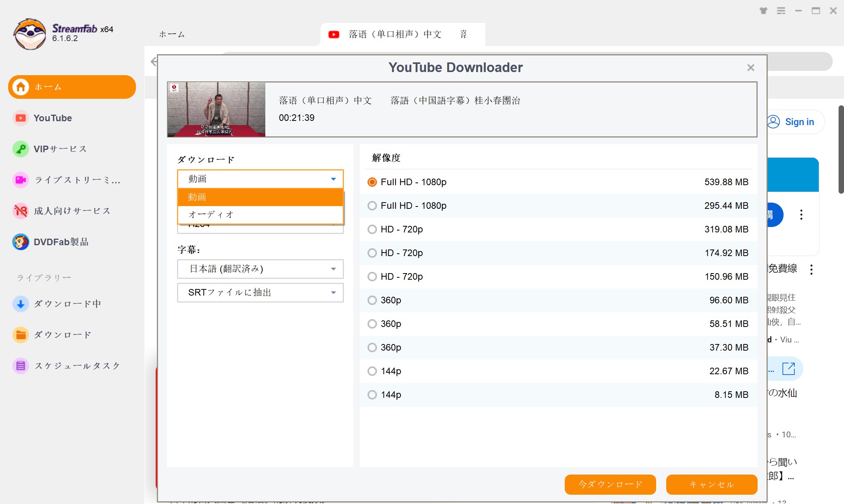Image resolution: width=844 pixels, height=504 pixels.
Task: Click the external link share icon
Action: click(x=789, y=369)
